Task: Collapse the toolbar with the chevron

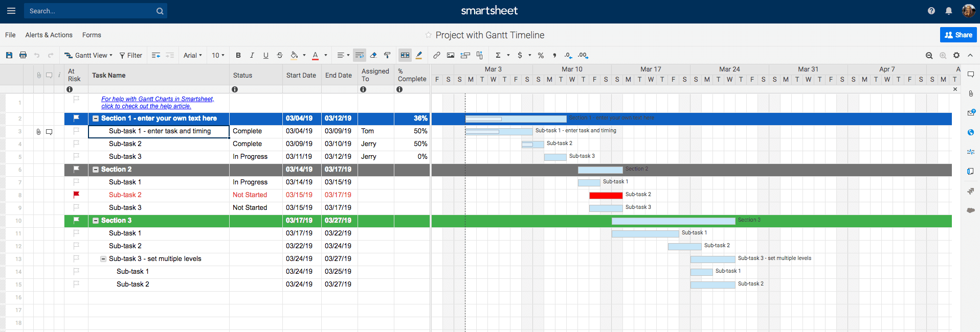Action: click(970, 55)
